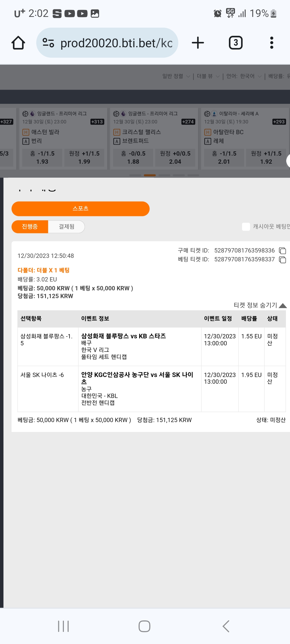Tap the alarm icon in status bar

pyautogui.click(x=218, y=13)
